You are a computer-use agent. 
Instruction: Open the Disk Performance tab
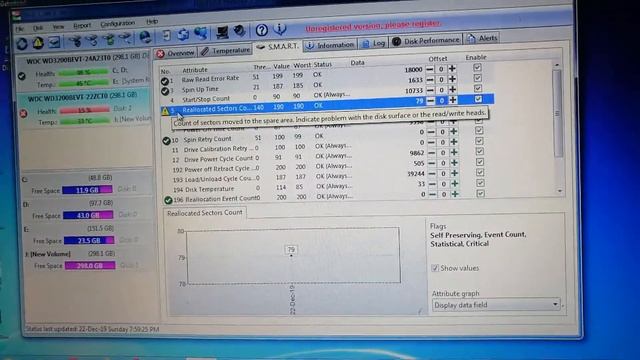pyautogui.click(x=426, y=41)
